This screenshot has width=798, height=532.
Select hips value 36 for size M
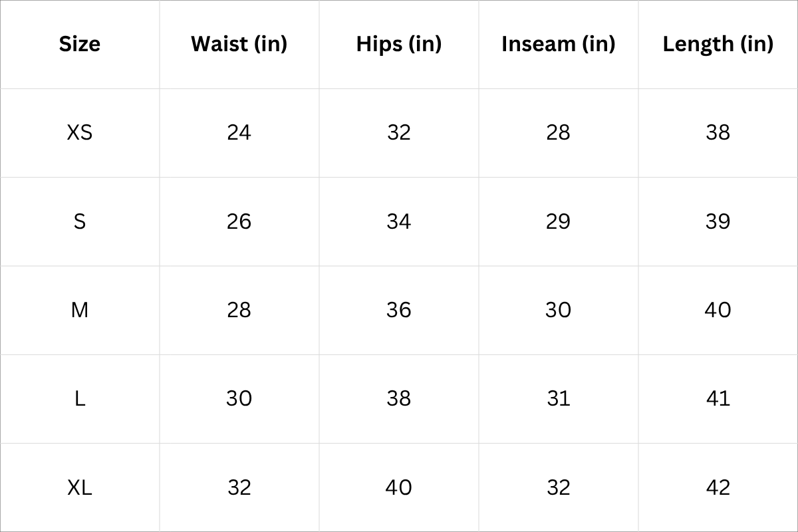[399, 310]
